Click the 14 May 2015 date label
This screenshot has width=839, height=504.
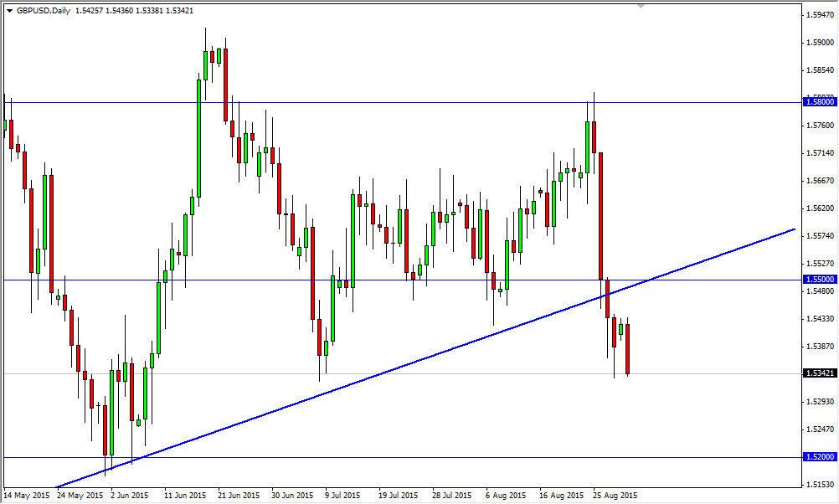pyautogui.click(x=25, y=494)
